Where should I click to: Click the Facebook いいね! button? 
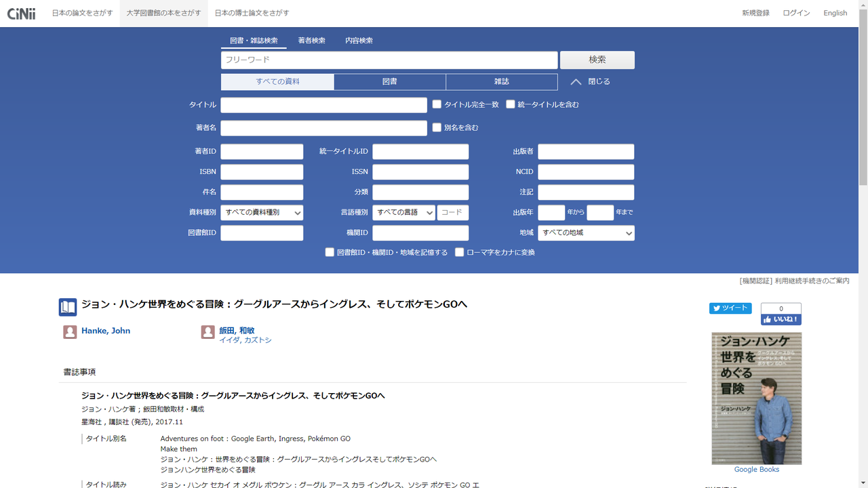click(x=781, y=319)
